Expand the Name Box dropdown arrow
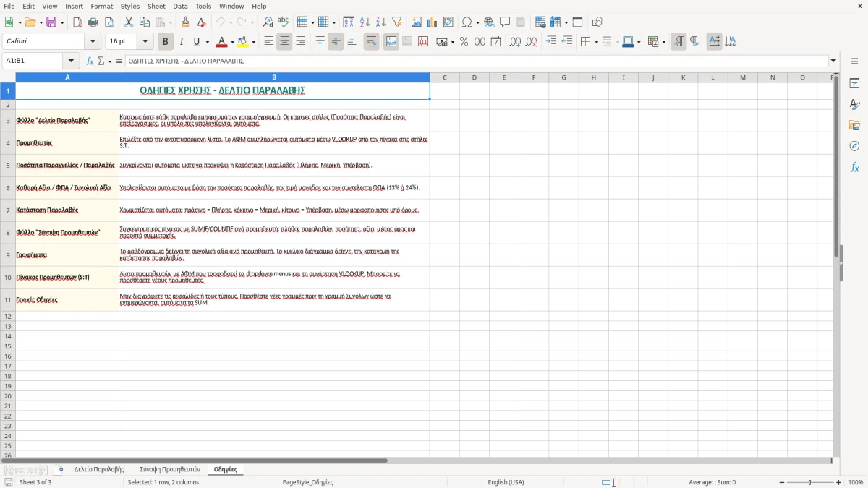 click(71, 61)
